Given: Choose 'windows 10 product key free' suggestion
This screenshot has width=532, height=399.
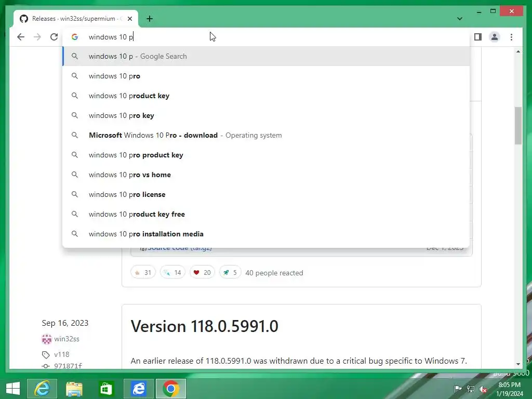Looking at the screenshot, I should pos(266,214).
